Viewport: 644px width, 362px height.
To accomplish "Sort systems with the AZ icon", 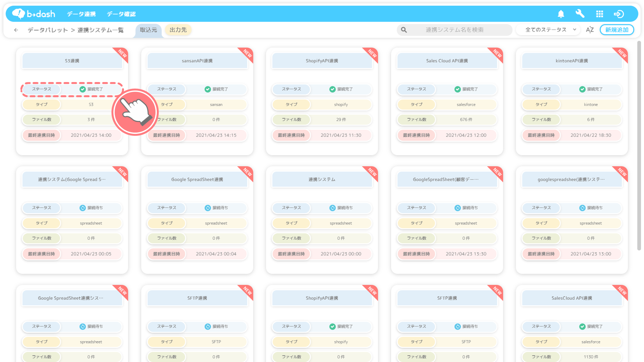I will coord(590,30).
